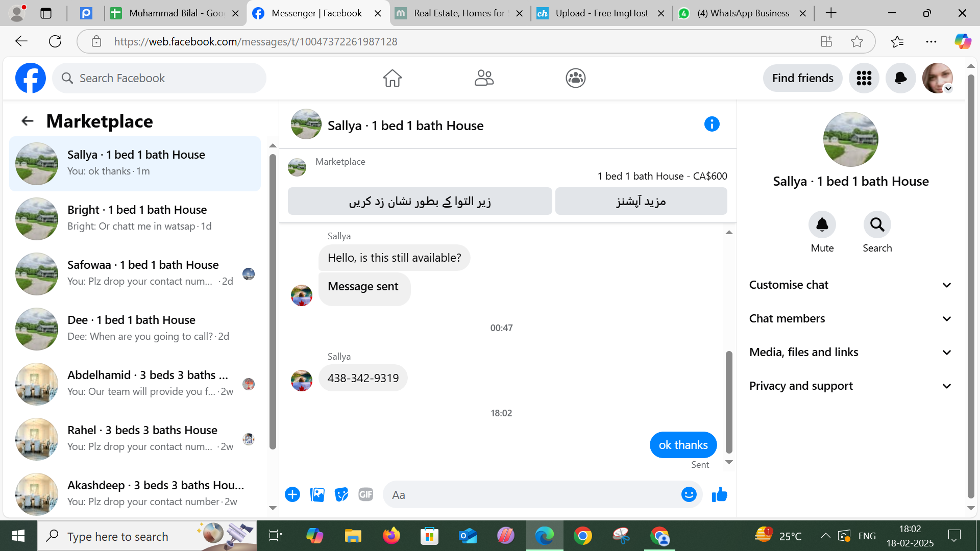The width and height of the screenshot is (980, 551).
Task: Expand Privacy and support section
Action: (x=850, y=386)
